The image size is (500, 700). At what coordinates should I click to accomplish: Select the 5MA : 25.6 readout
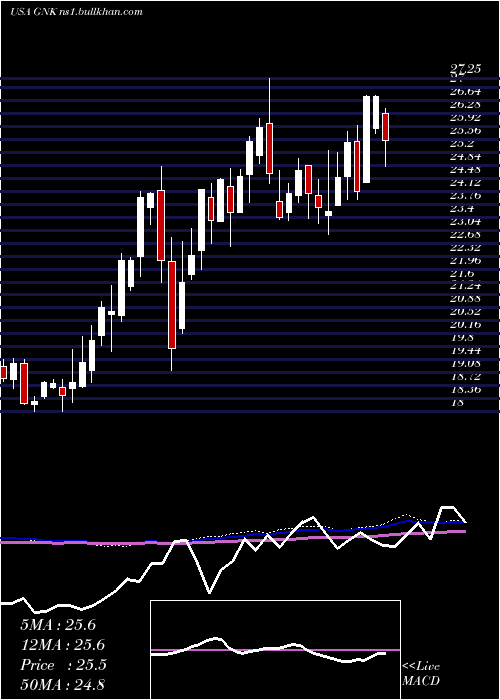coord(58,625)
